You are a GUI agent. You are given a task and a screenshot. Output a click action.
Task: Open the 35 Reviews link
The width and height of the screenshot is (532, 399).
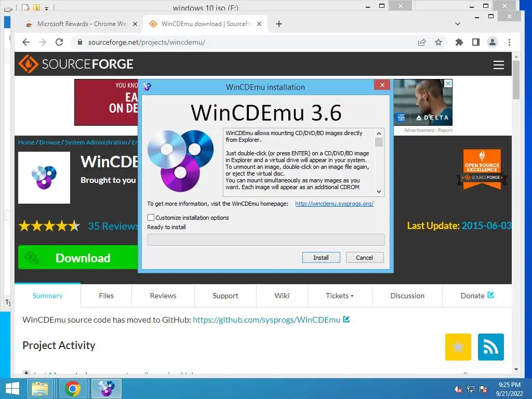113,226
